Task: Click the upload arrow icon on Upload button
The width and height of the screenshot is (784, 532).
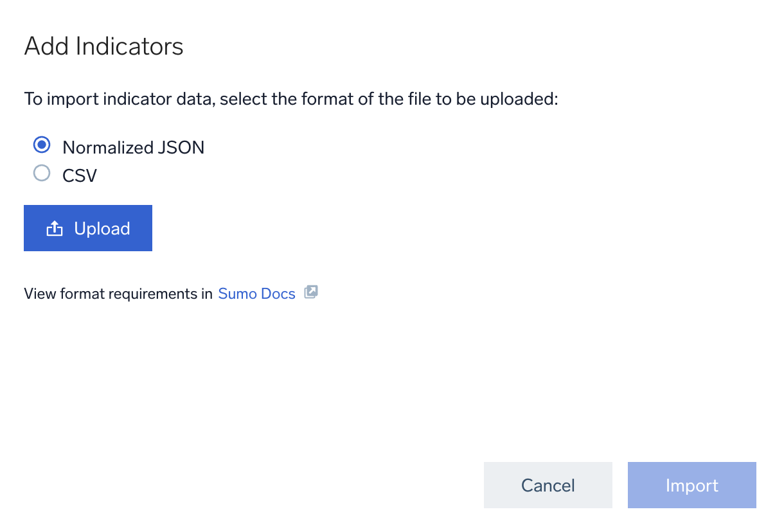Action: click(x=55, y=227)
